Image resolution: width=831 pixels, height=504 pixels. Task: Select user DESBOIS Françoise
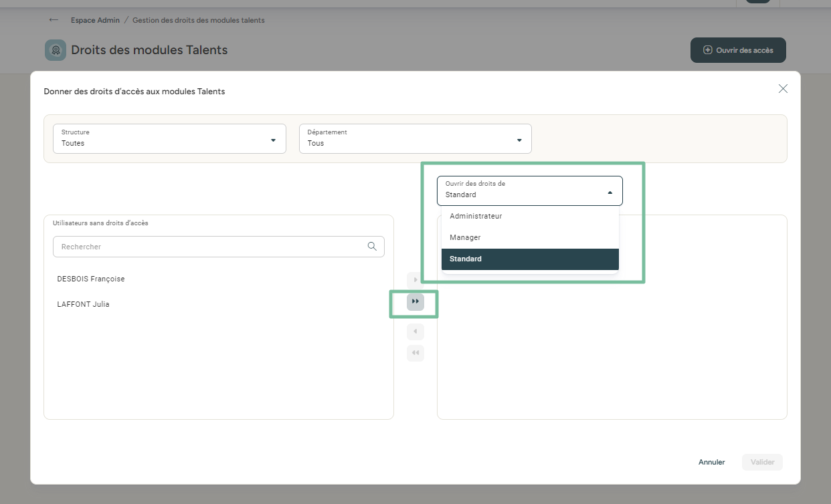tap(91, 279)
